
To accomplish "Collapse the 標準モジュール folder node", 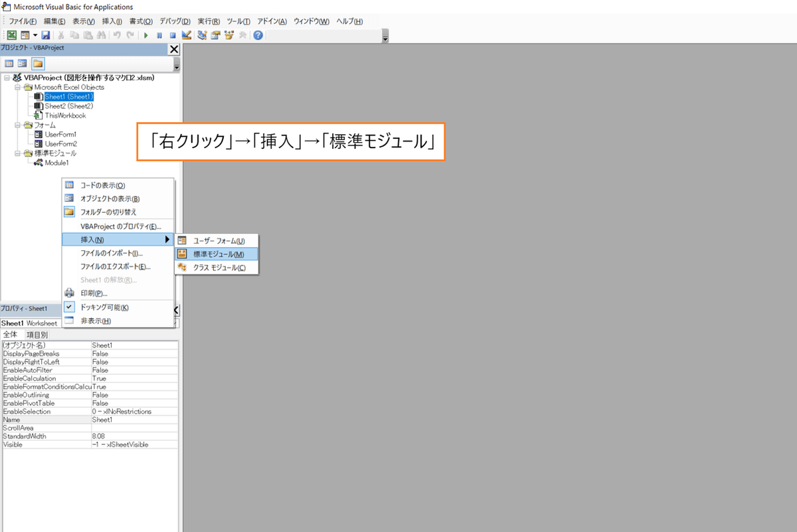I will pos(18,153).
